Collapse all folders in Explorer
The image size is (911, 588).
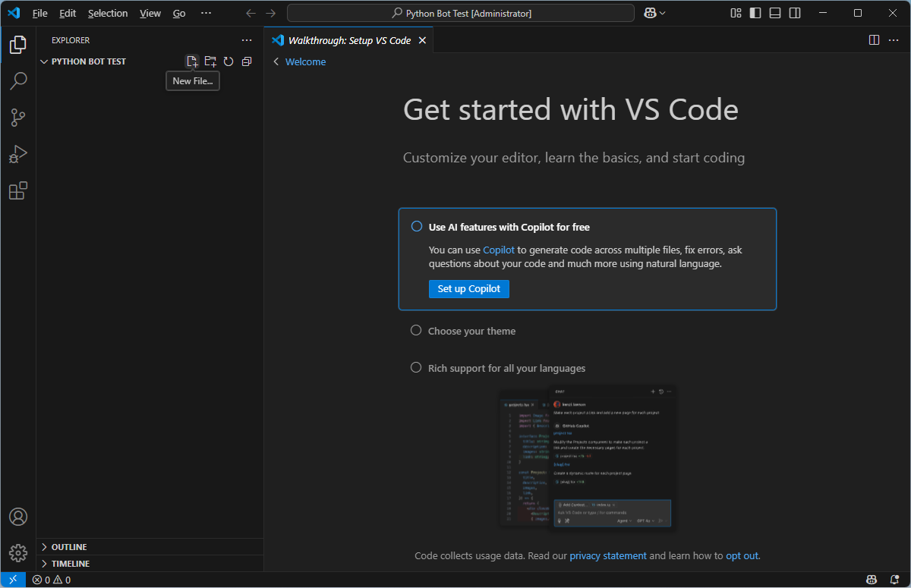tap(247, 61)
